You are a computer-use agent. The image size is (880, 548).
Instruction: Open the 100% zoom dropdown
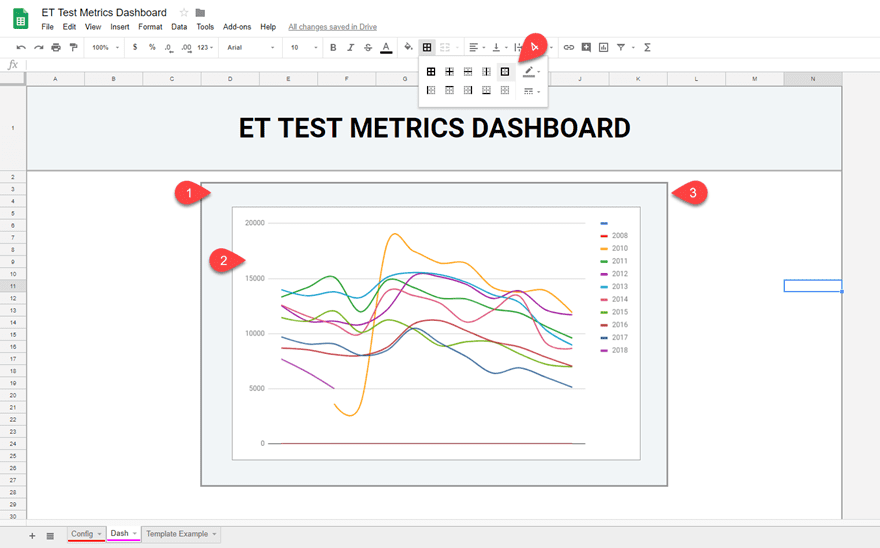(106, 48)
